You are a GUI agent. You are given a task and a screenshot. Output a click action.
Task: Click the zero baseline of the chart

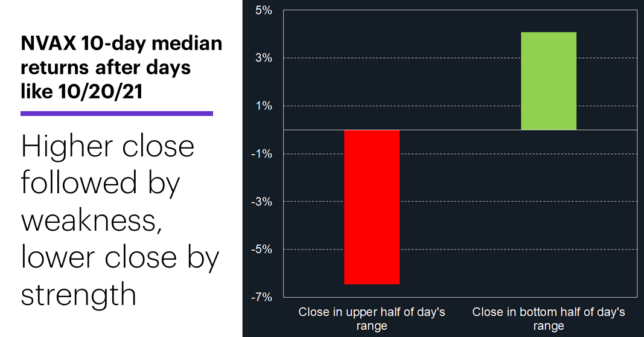click(x=460, y=130)
